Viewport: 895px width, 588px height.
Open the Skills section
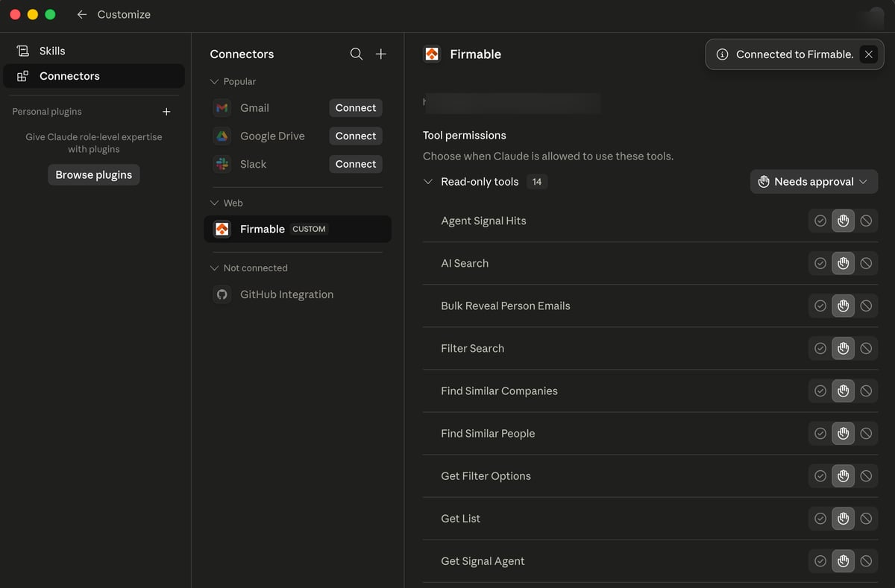(94, 51)
